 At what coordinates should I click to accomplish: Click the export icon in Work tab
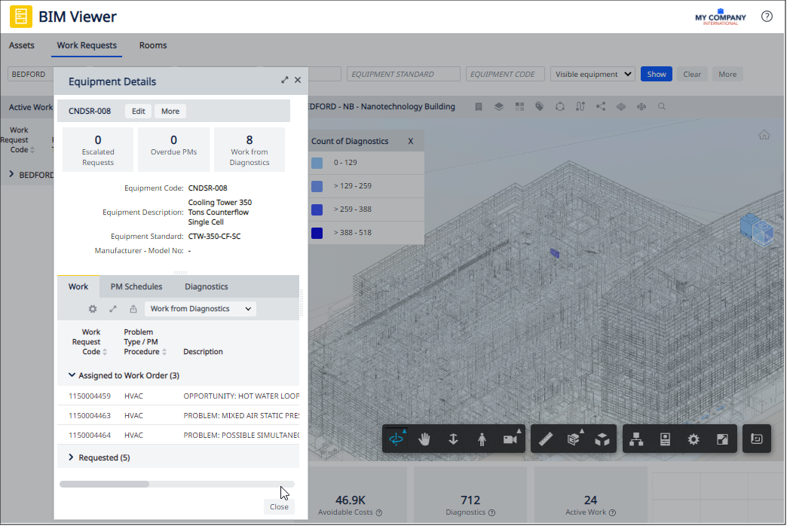(133, 310)
